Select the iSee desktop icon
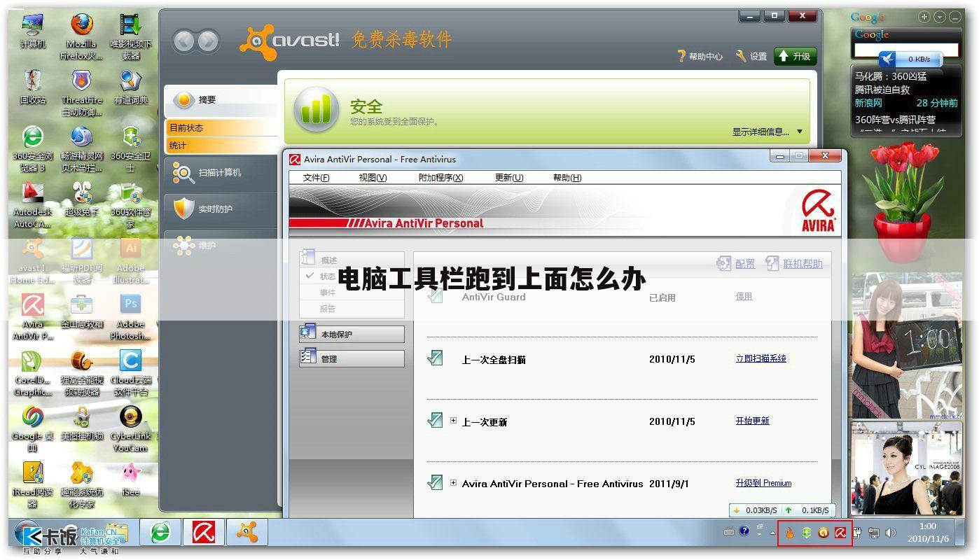This screenshot has width=979, height=560. point(130,479)
